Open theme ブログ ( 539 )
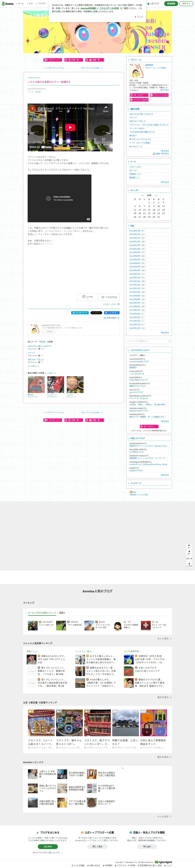 (135, 167)
